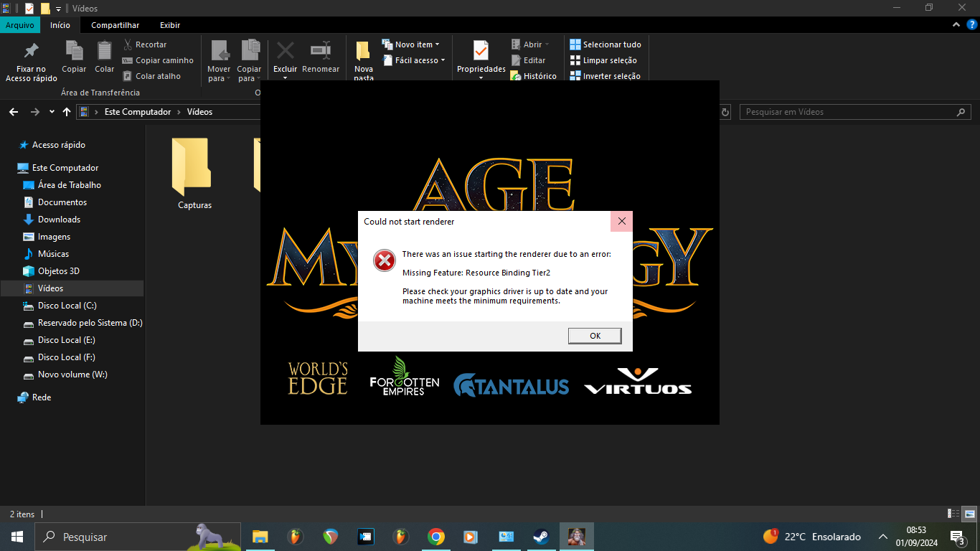The height and width of the screenshot is (551, 980).
Task: Select Disco Local (C:) in the sidebar
Action: (x=67, y=306)
